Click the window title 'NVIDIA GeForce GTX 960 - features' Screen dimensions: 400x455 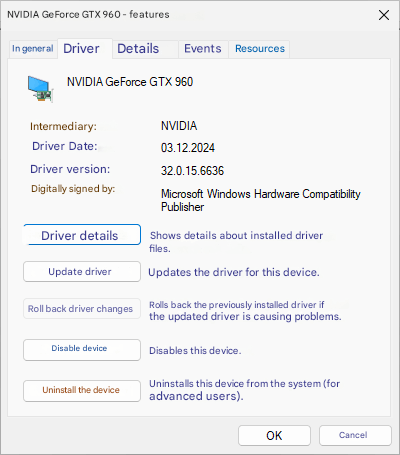[88, 15]
